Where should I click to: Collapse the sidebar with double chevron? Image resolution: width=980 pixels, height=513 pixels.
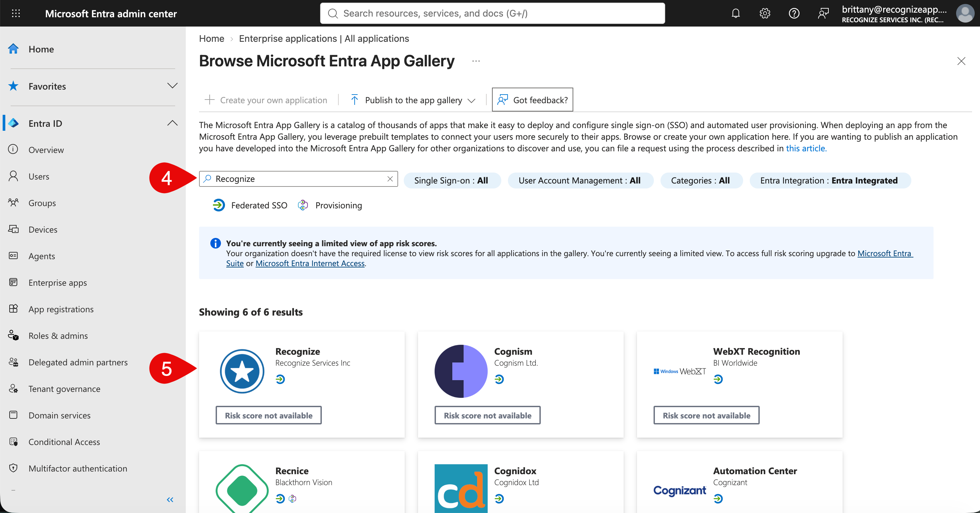170,500
